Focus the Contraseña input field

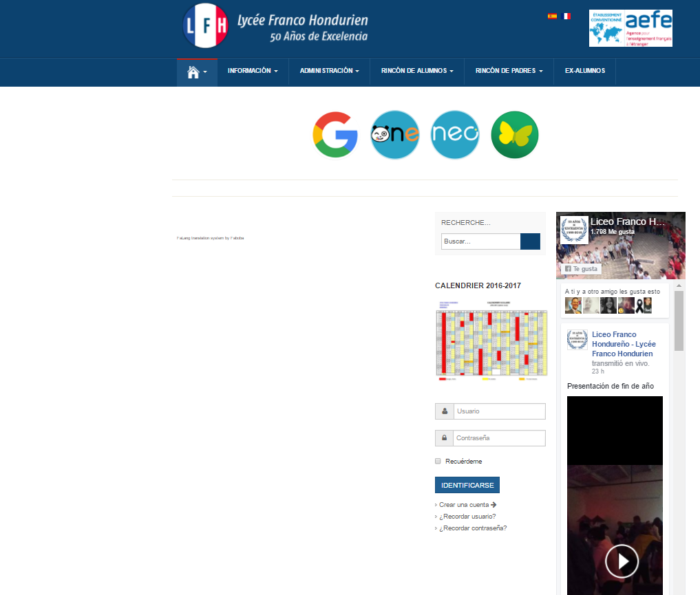click(499, 438)
